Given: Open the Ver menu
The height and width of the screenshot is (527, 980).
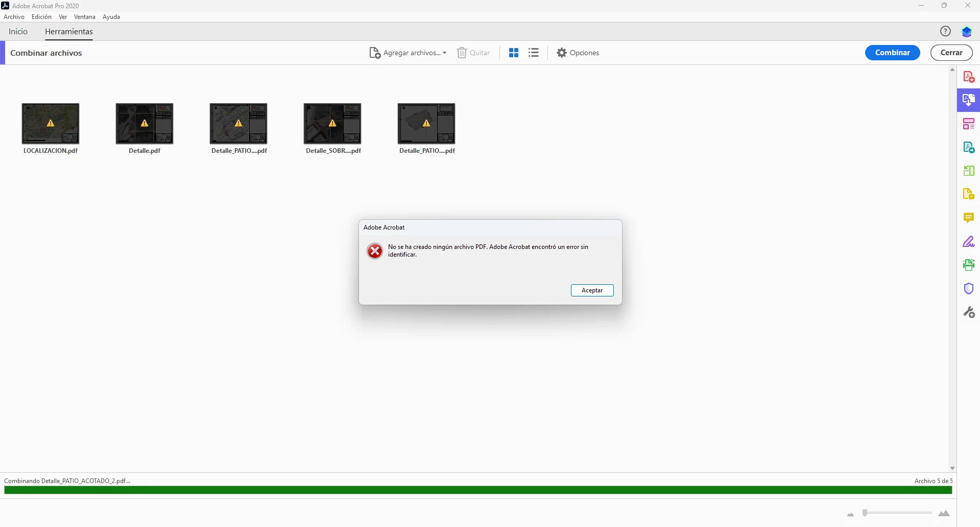Looking at the screenshot, I should click(63, 17).
